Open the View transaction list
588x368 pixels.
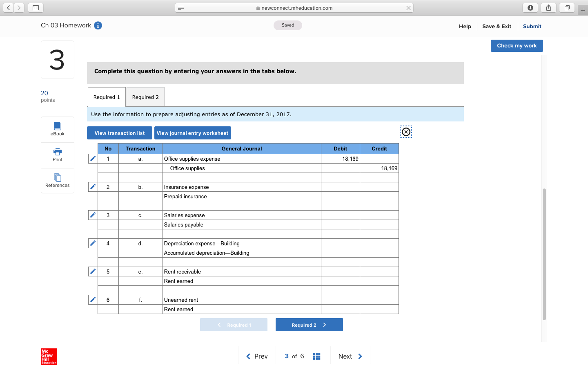[x=119, y=132]
